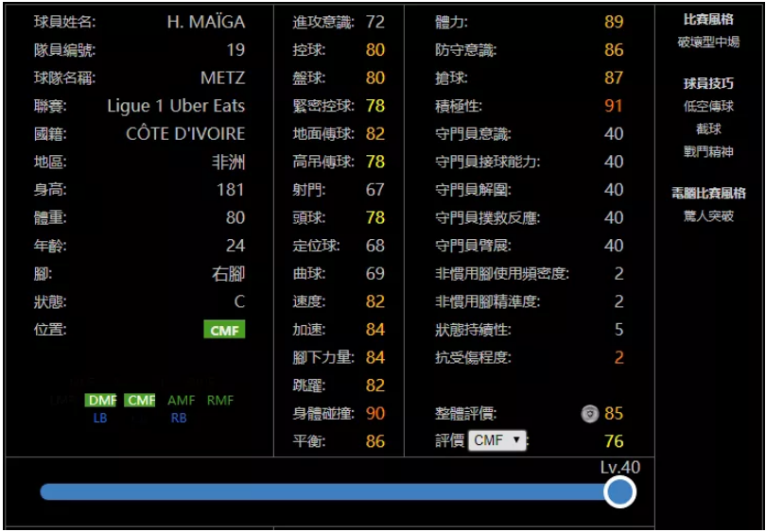The image size is (766, 532).
Task: Click the condition value C
Action: tap(239, 302)
